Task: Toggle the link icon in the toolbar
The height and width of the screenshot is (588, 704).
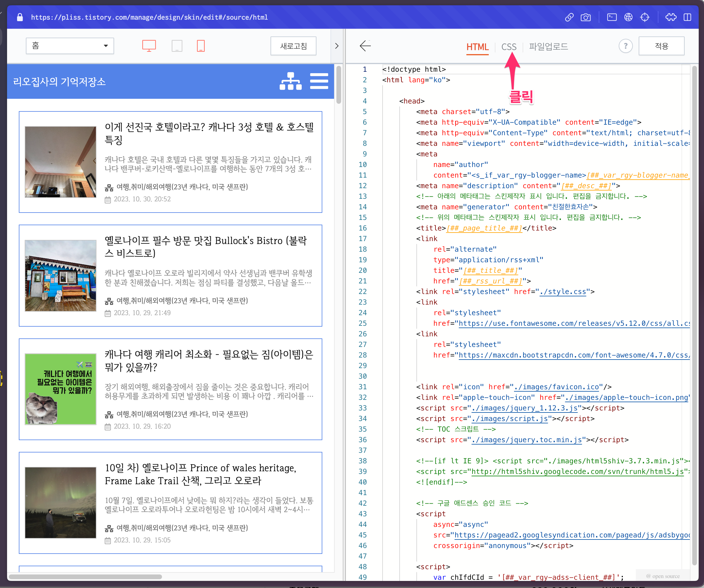Action: pos(569,17)
